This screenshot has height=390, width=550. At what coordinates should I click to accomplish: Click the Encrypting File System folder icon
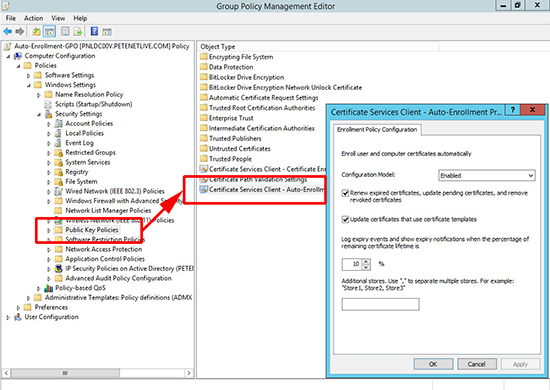(x=204, y=57)
